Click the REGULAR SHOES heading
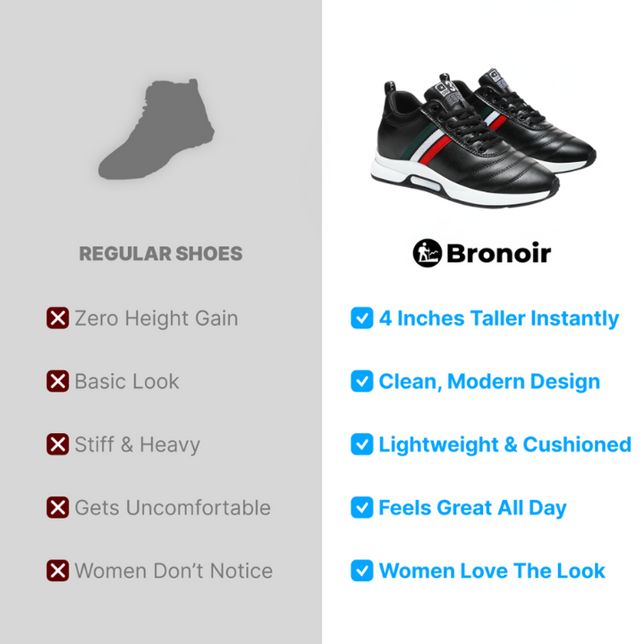Image resolution: width=644 pixels, height=644 pixels. tap(161, 253)
